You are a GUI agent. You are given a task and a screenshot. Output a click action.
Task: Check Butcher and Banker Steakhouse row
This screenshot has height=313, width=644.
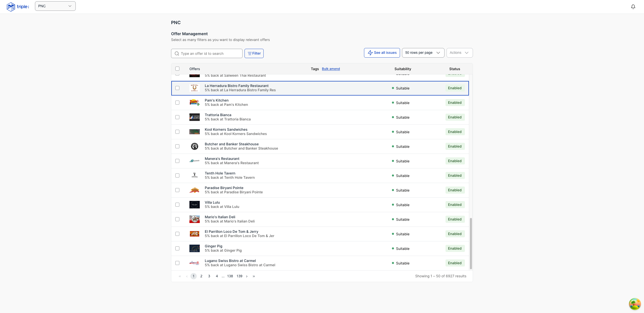point(177,146)
